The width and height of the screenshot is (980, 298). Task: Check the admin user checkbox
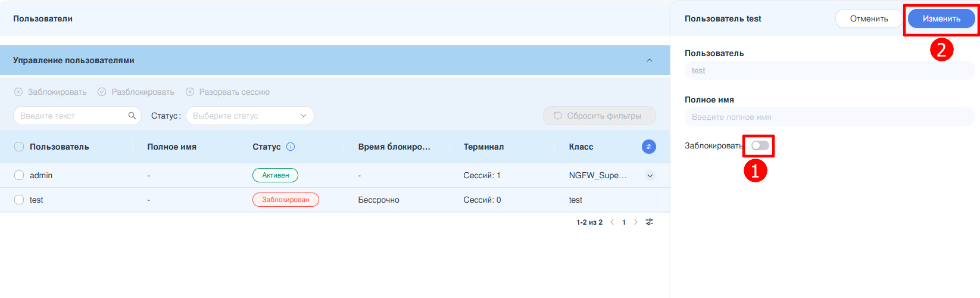pos(19,175)
